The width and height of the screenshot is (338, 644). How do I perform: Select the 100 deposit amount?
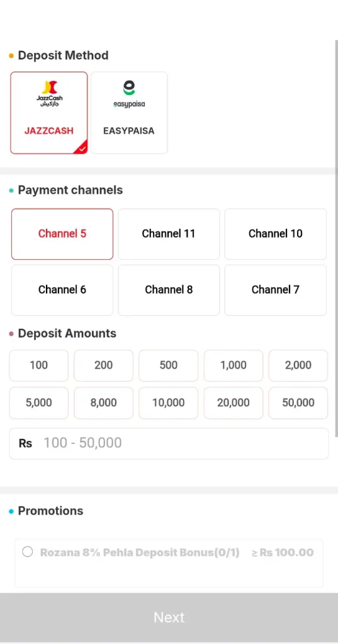(x=38, y=365)
